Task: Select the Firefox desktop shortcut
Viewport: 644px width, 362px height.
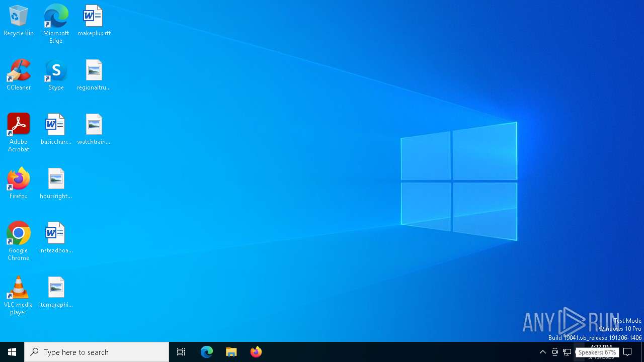Action: pyautogui.click(x=19, y=184)
